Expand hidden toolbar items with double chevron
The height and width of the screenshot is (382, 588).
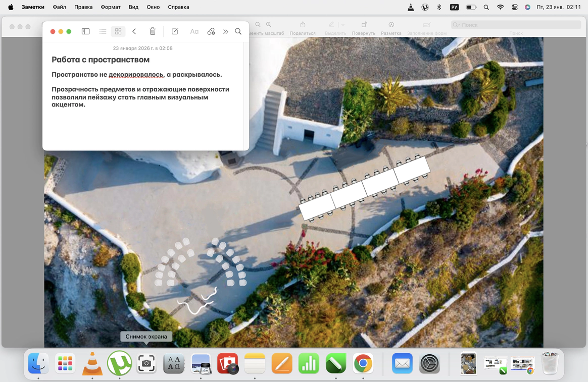(x=225, y=31)
